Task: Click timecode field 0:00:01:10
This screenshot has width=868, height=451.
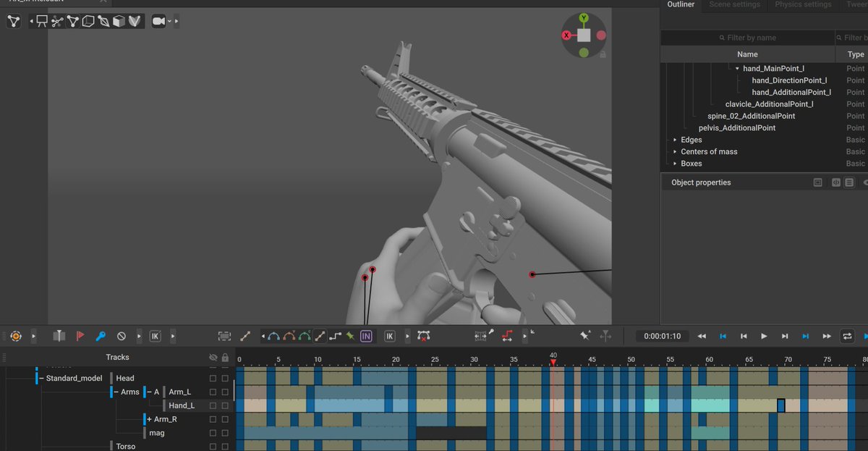Action: [661, 336]
